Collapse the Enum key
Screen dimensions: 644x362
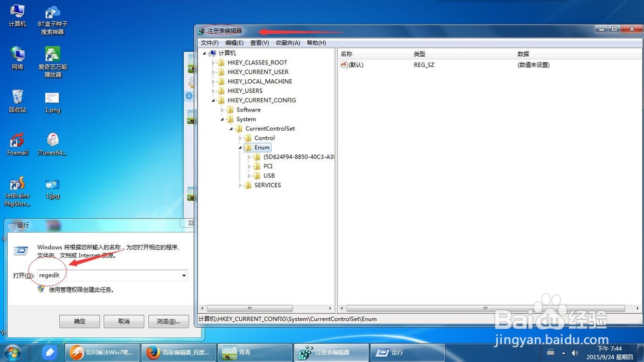coord(240,148)
